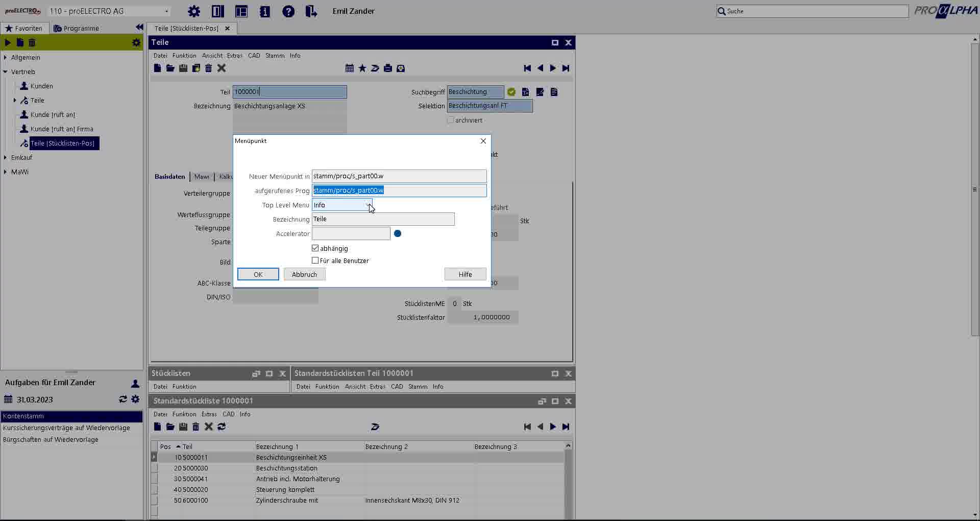Click the green checkmark icon beside Suchbegriff
The width and height of the screenshot is (980, 521).
[511, 92]
